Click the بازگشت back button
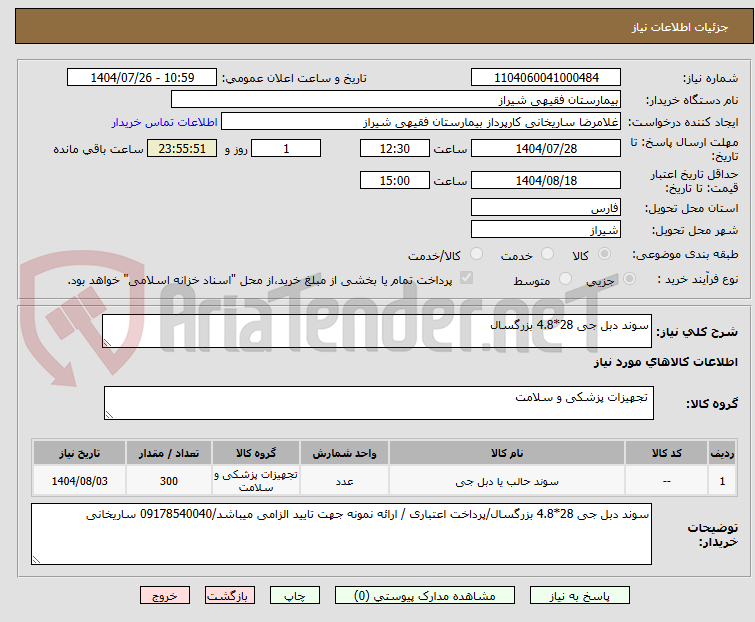Screen dimensions: 755x622 (x=230, y=596)
